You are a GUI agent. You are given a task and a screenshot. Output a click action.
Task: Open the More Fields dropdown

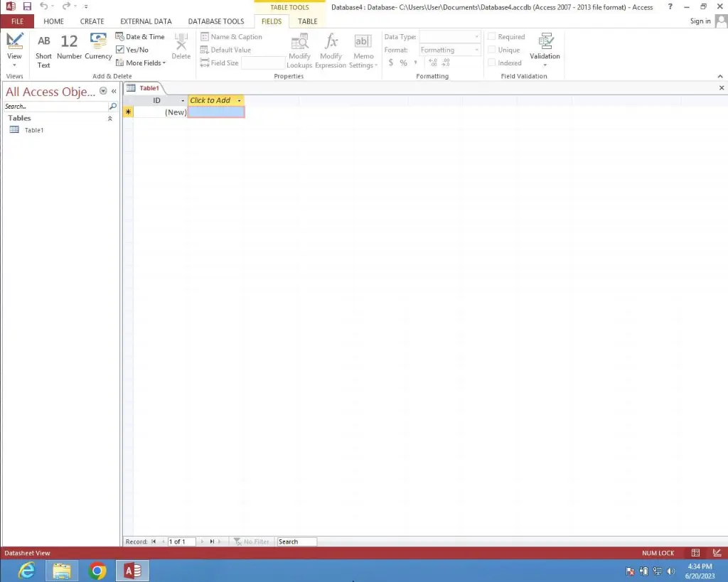[141, 63]
